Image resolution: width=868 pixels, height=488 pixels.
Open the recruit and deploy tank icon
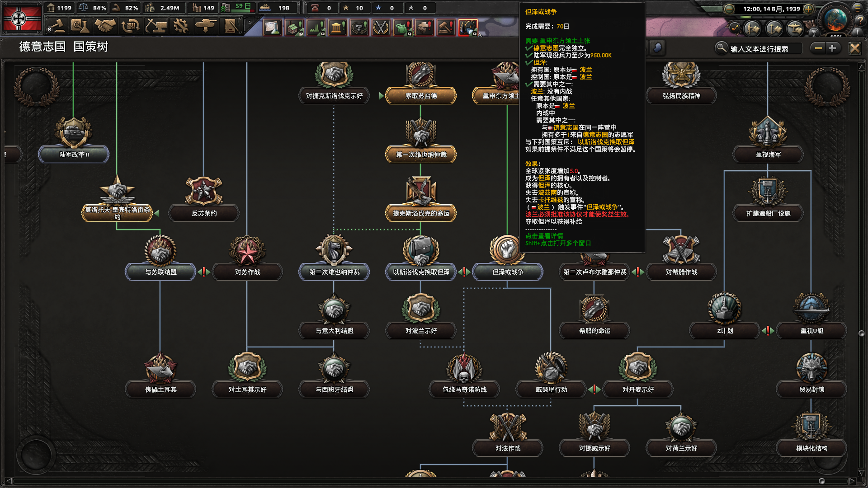[x=206, y=26]
